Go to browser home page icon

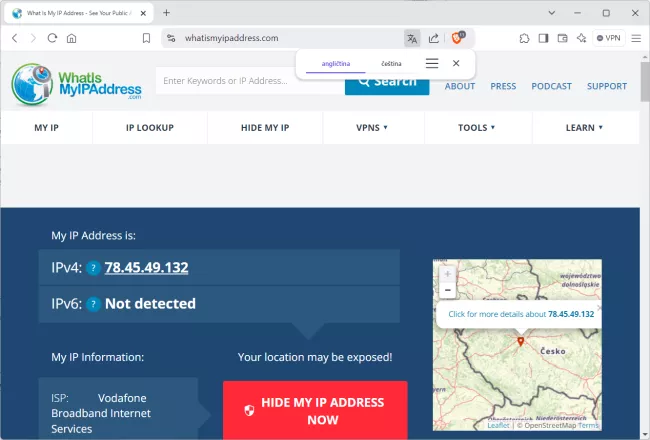tap(71, 38)
